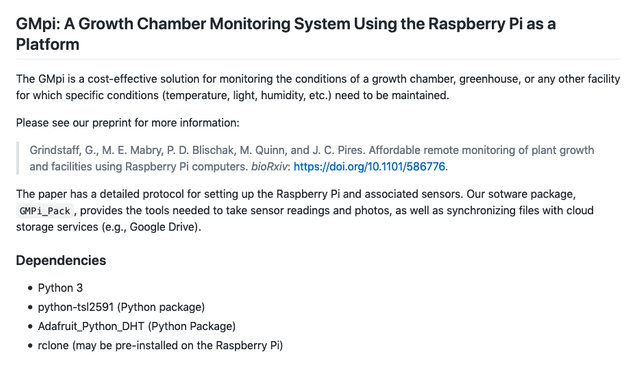The width and height of the screenshot is (640, 365).
Task: Select the GMPi_Pack inline code snippet
Action: tap(45, 211)
